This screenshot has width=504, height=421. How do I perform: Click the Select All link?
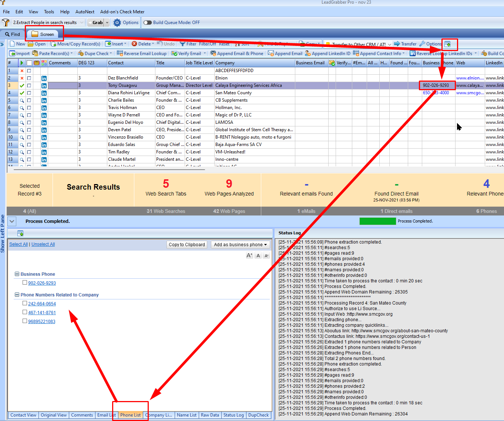point(19,244)
